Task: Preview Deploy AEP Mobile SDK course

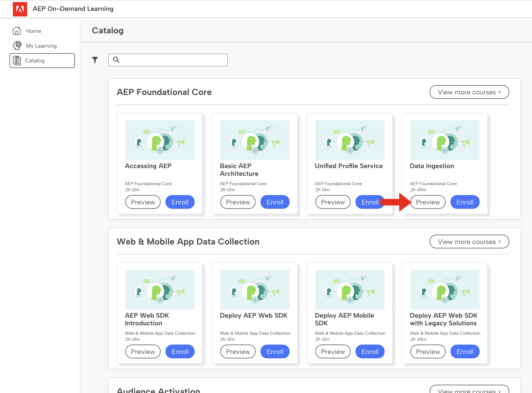Action: pyautogui.click(x=333, y=352)
